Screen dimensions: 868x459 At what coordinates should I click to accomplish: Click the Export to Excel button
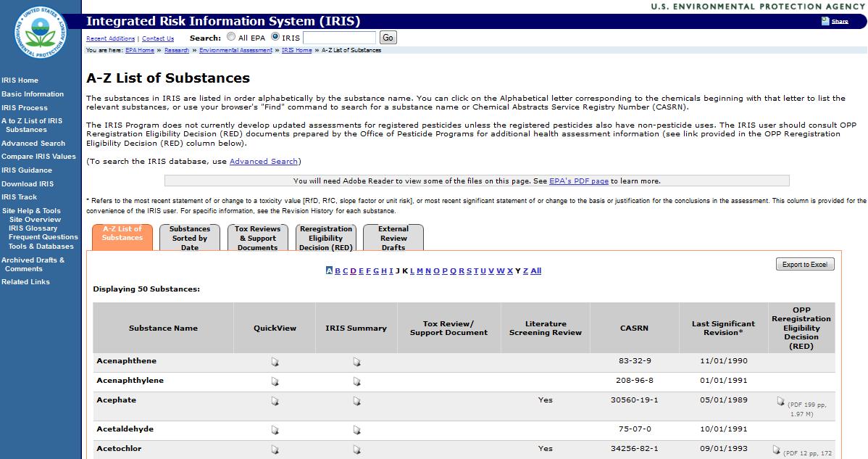(805, 265)
